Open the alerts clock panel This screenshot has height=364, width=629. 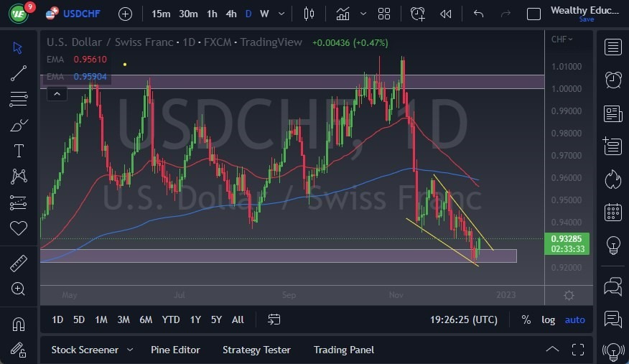tap(613, 80)
